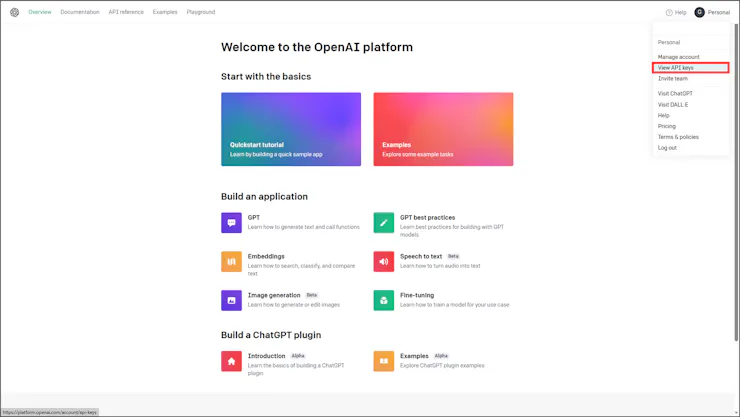Open the Image generation picture icon
The height and width of the screenshot is (417, 740).
pyautogui.click(x=231, y=300)
